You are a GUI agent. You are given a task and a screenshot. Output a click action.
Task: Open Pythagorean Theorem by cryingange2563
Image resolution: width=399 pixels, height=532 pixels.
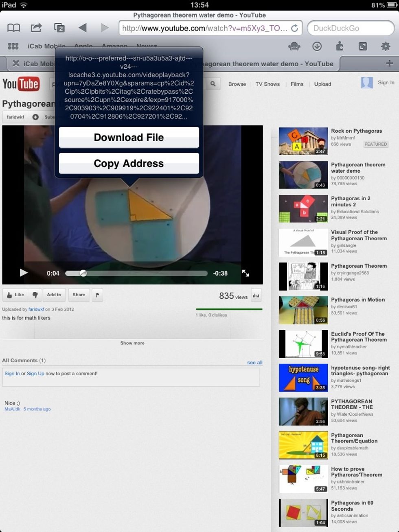[x=359, y=266]
